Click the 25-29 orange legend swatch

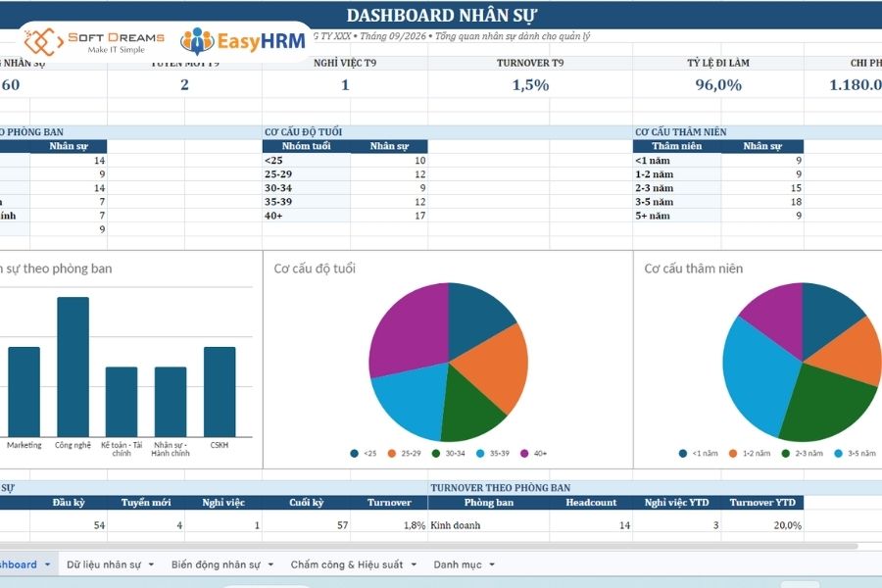point(391,454)
